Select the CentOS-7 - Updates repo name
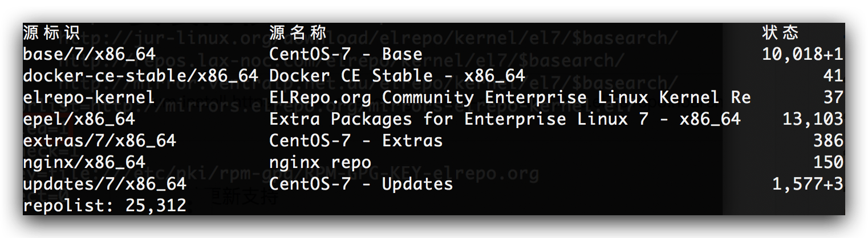868x238 pixels. coord(361,184)
